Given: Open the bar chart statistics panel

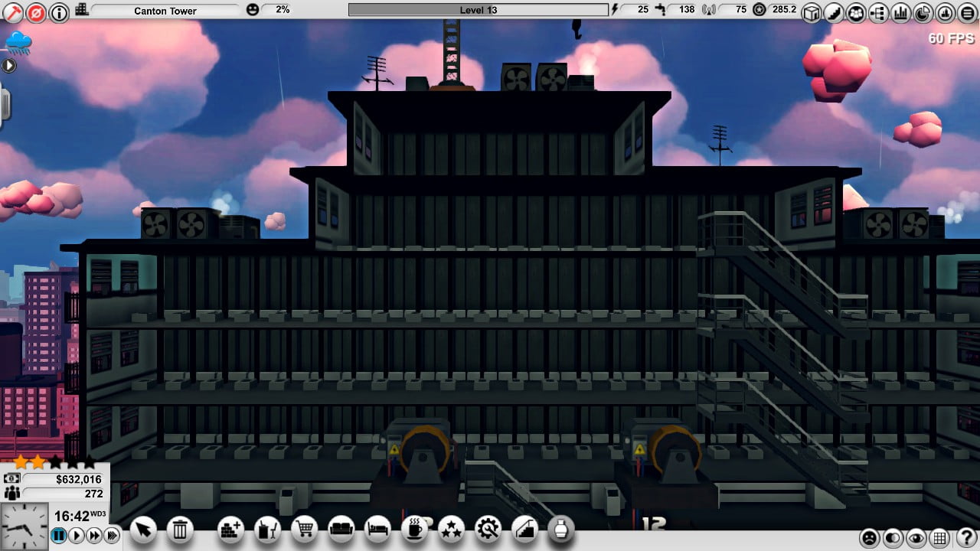Looking at the screenshot, I should point(900,11).
